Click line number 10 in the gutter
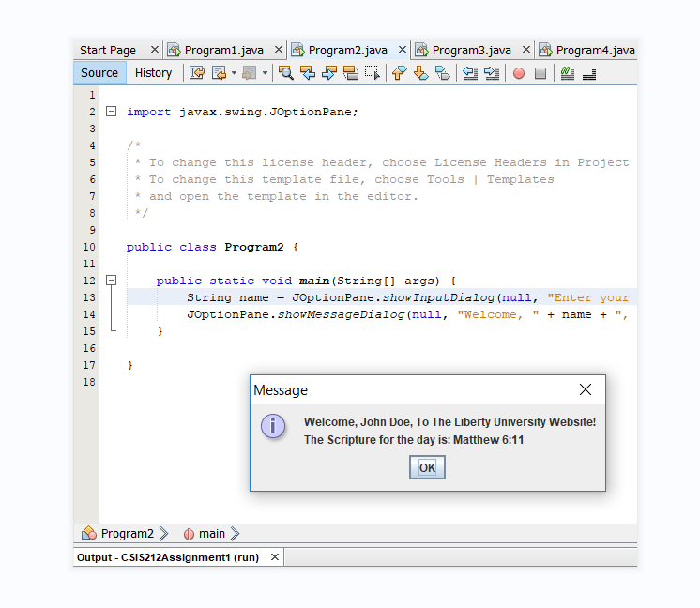 [x=89, y=247]
